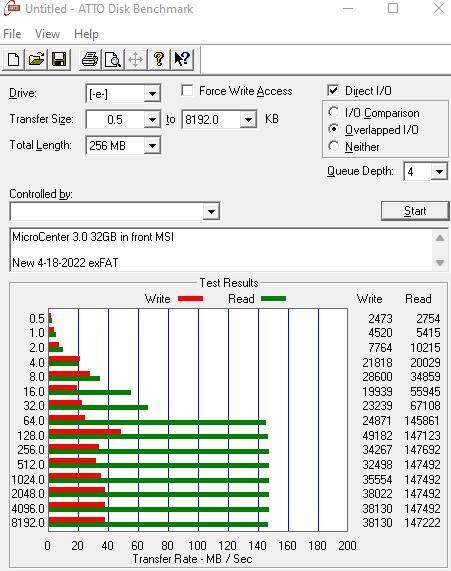Open Print Preview toolbar icon

pyautogui.click(x=113, y=59)
